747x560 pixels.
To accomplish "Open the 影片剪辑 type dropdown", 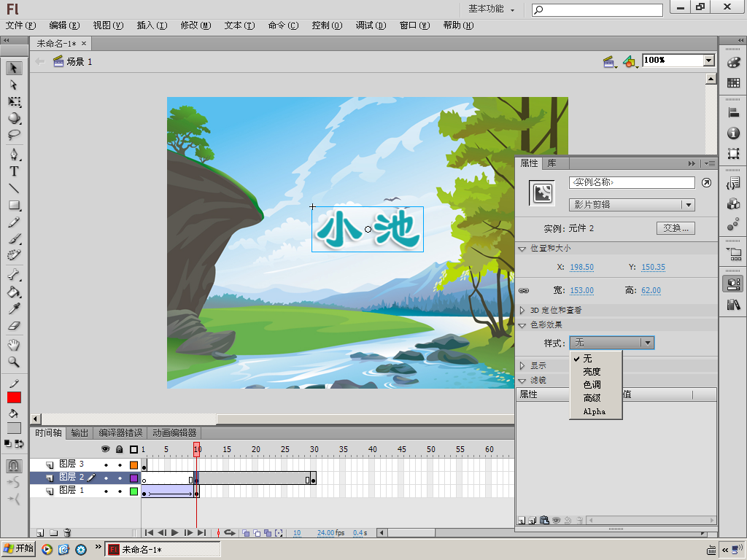I will 632,205.
